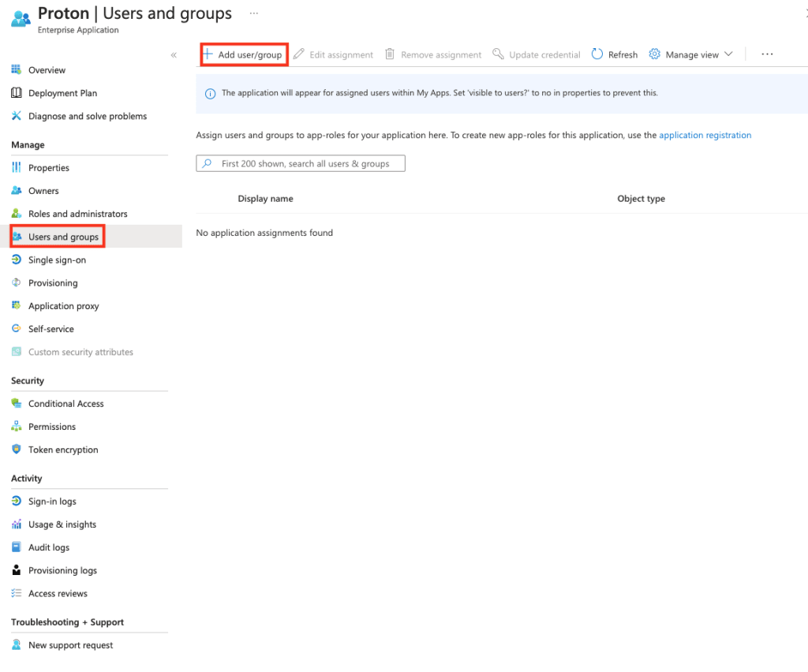Click the Provisioning icon in Manage section

(17, 282)
